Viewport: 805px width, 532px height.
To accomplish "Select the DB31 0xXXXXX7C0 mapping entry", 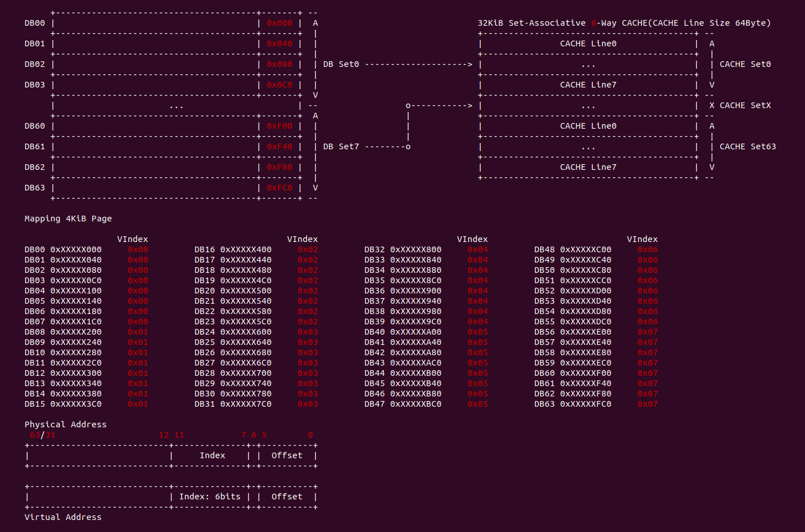I will (x=233, y=404).
